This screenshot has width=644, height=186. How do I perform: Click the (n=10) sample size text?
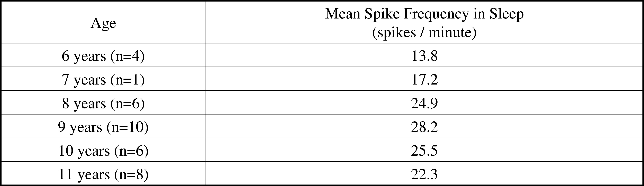coord(128,127)
